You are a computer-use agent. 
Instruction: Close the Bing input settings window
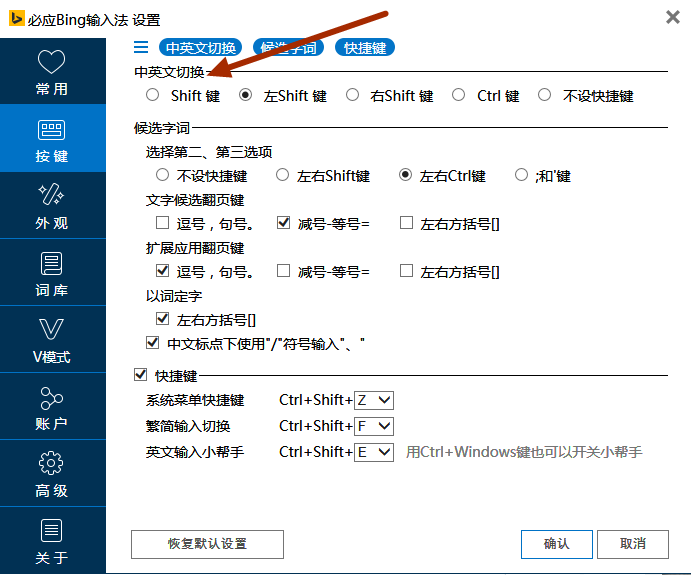[672, 18]
